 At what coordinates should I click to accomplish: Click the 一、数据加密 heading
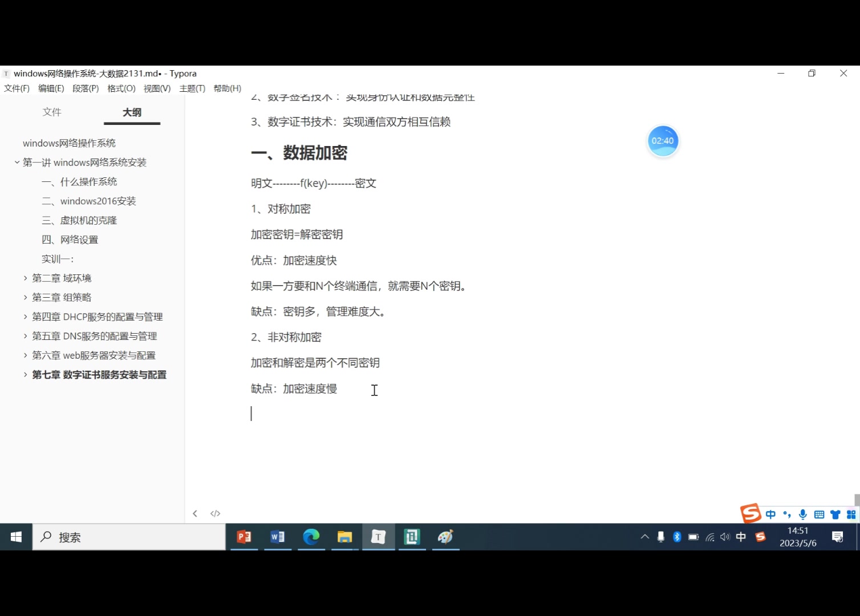click(299, 153)
